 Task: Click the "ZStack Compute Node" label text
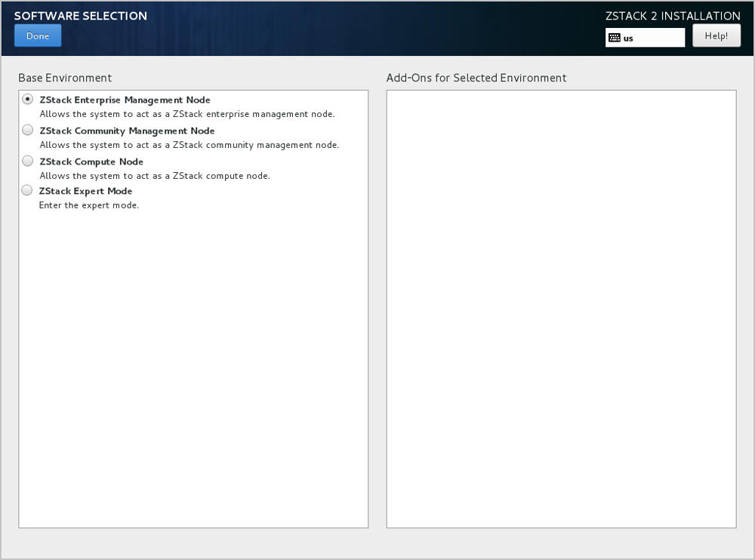point(91,162)
